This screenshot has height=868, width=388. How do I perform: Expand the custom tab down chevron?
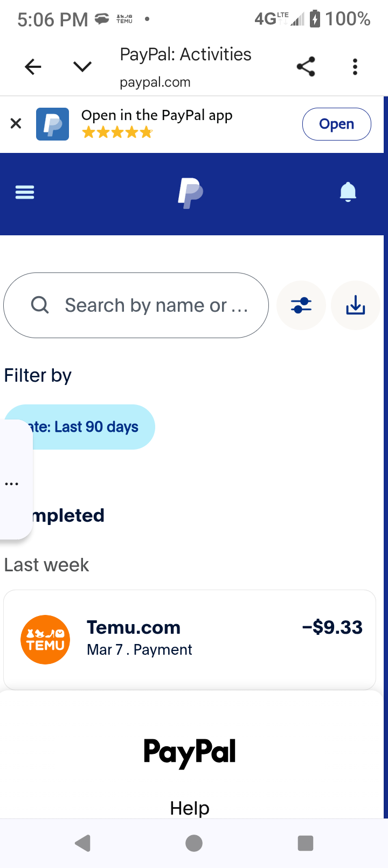82,67
